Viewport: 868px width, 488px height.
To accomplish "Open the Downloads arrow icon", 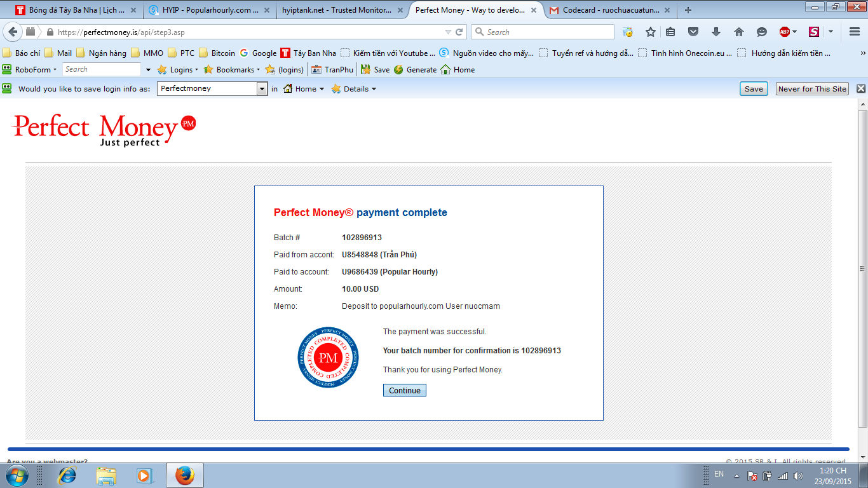I will pyautogui.click(x=716, y=32).
